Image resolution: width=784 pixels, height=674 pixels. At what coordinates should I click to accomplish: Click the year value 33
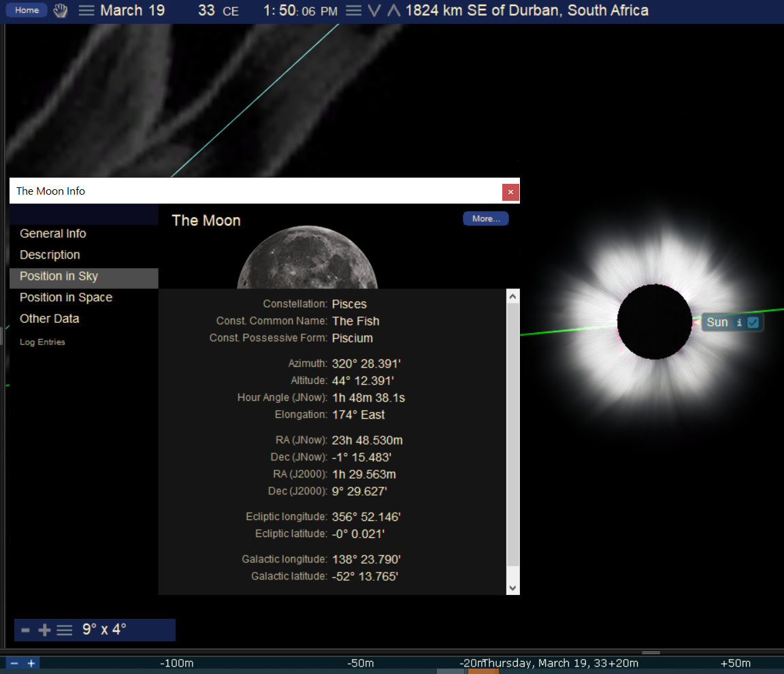click(x=206, y=10)
